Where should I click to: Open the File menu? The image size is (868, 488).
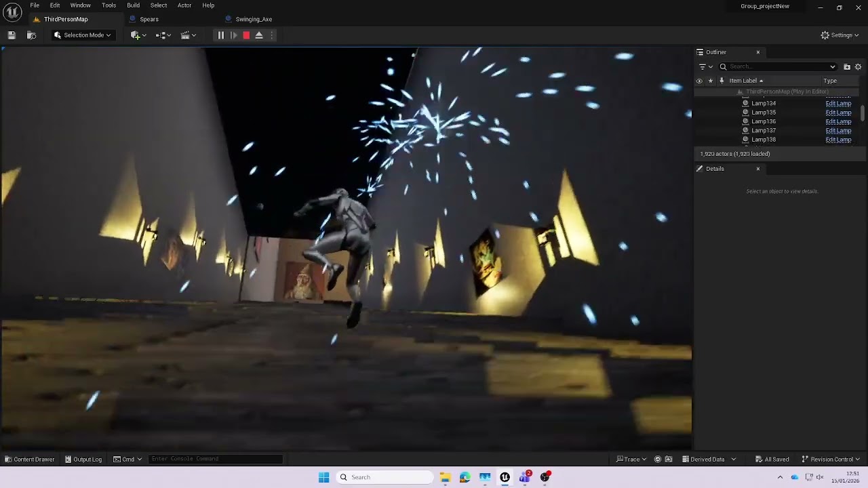pyautogui.click(x=35, y=5)
